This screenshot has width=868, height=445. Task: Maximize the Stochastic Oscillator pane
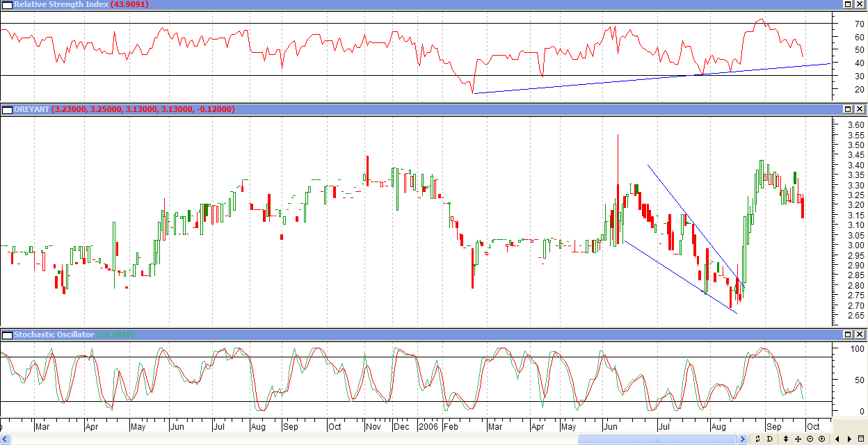pos(848,335)
